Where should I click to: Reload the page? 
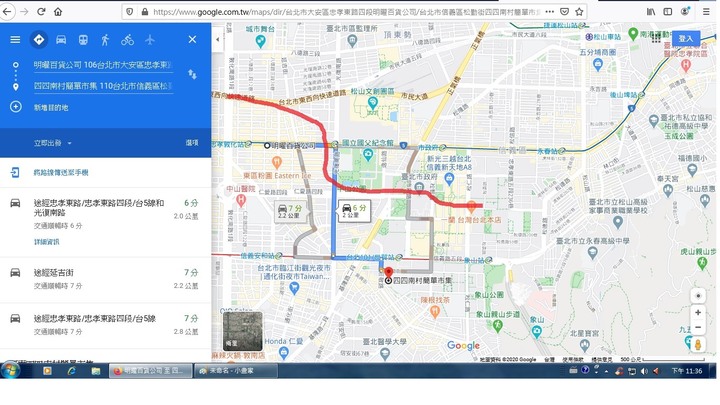pos(41,11)
